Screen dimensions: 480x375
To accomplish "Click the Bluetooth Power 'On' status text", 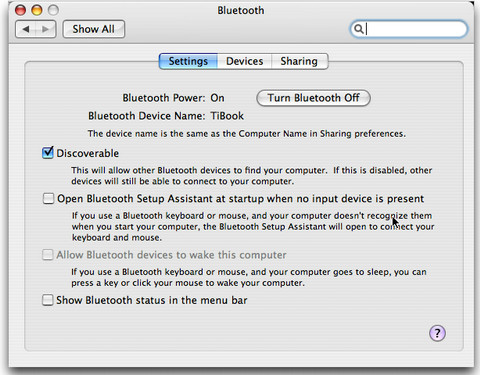I will pos(217,98).
